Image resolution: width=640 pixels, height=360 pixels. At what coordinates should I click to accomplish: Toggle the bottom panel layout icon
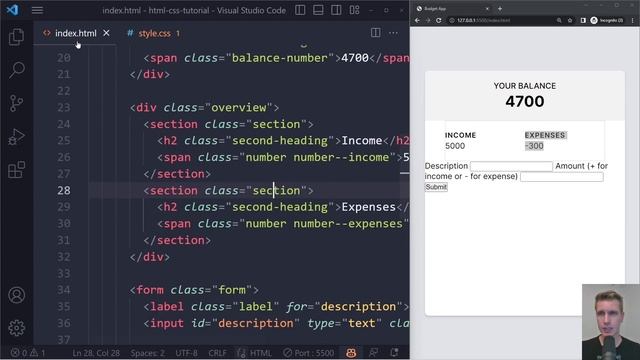pyautogui.click(x=318, y=10)
